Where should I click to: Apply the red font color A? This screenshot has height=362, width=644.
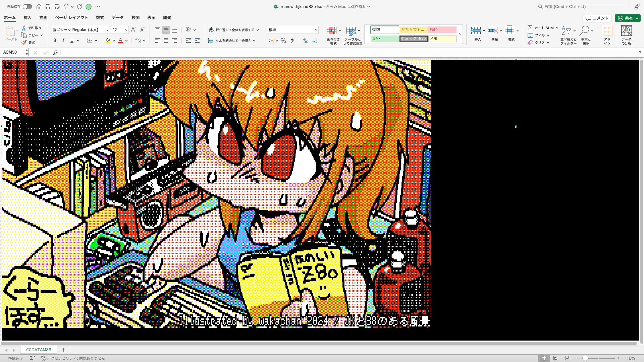[x=120, y=41]
